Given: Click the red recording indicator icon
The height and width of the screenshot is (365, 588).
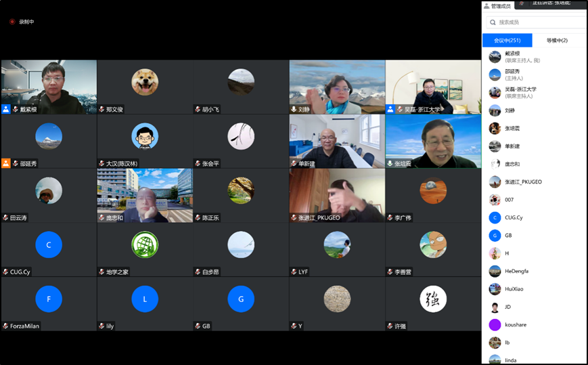Looking at the screenshot, I should 12,22.
